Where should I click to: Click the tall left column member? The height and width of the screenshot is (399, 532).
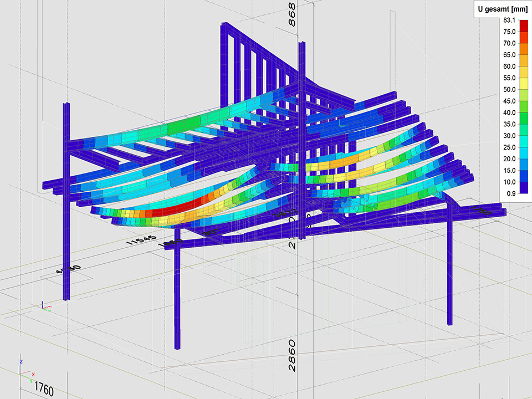[x=66, y=199]
